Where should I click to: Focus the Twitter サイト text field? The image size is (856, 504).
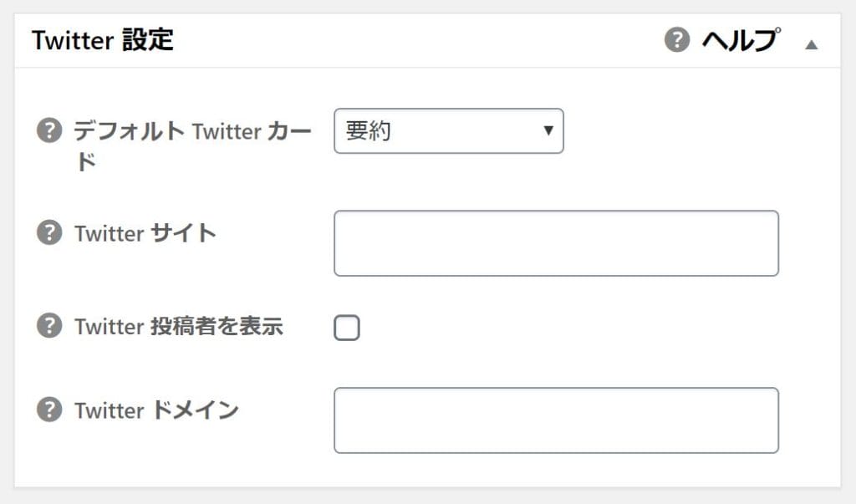pos(556,243)
